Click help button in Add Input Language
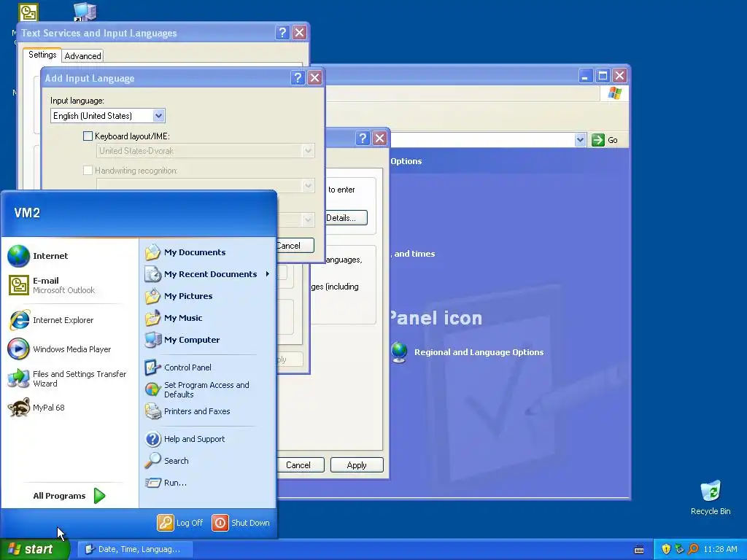Screen dimensions: 747x560 (298, 77)
